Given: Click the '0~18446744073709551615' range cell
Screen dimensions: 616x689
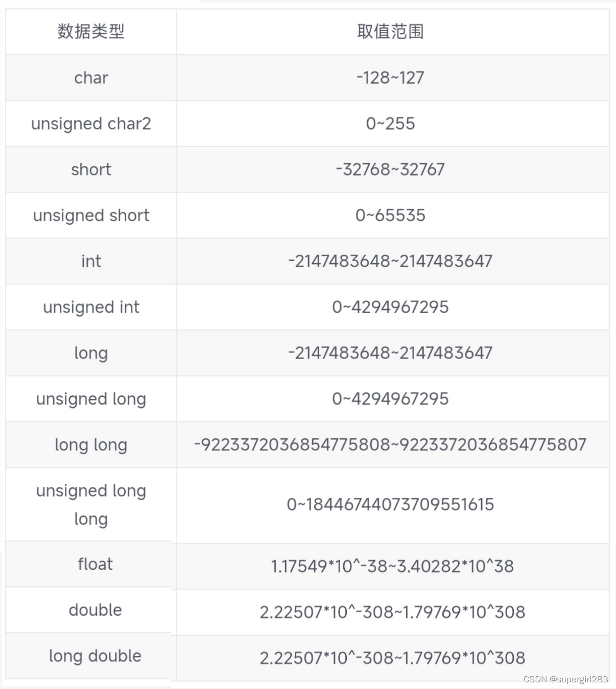Looking at the screenshot, I should click(390, 505).
